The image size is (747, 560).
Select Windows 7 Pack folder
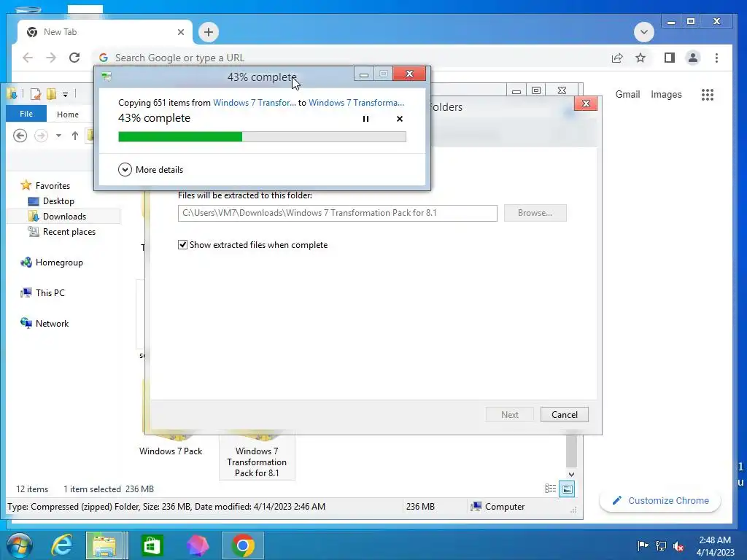[171, 451]
